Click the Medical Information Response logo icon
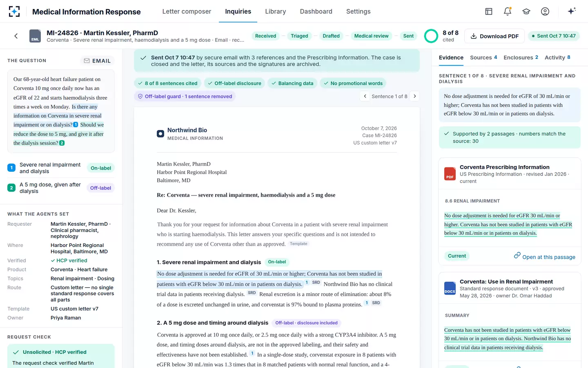This screenshot has height=368, width=588. coord(14,11)
